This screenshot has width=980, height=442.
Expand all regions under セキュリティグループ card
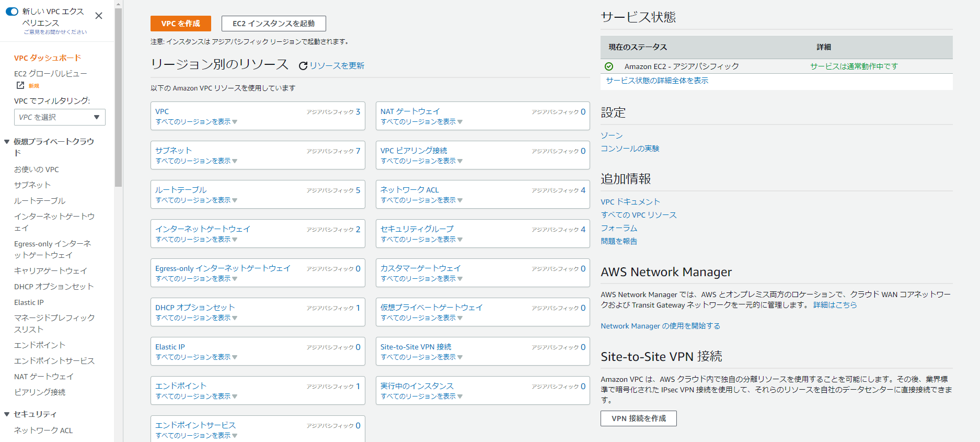[421, 240]
